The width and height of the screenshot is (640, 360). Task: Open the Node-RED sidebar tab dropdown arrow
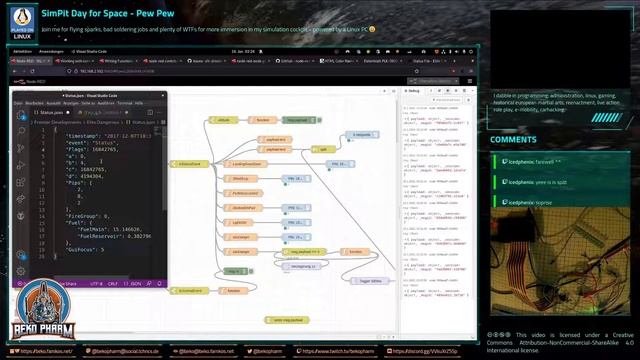tap(473, 91)
